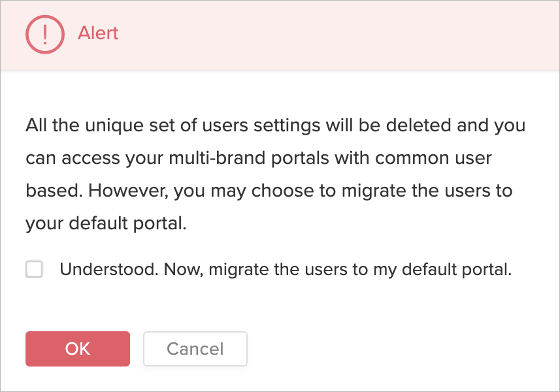The image size is (560, 392).
Task: Select the circled exclamation mark in header
Action: (44, 34)
